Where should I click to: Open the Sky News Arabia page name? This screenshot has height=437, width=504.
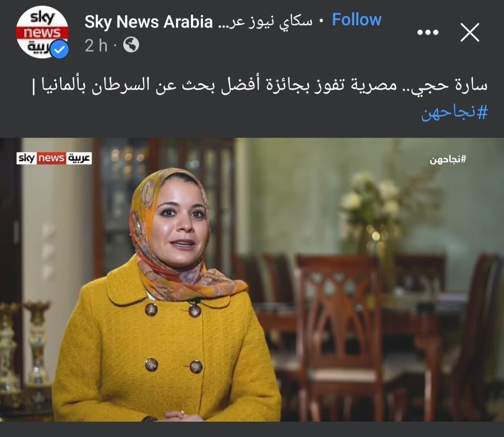pos(148,22)
